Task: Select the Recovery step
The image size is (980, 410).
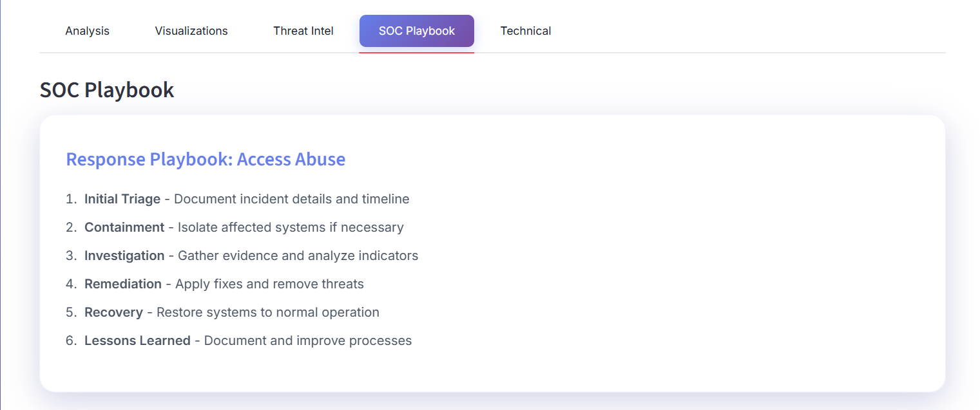Action: tap(113, 312)
